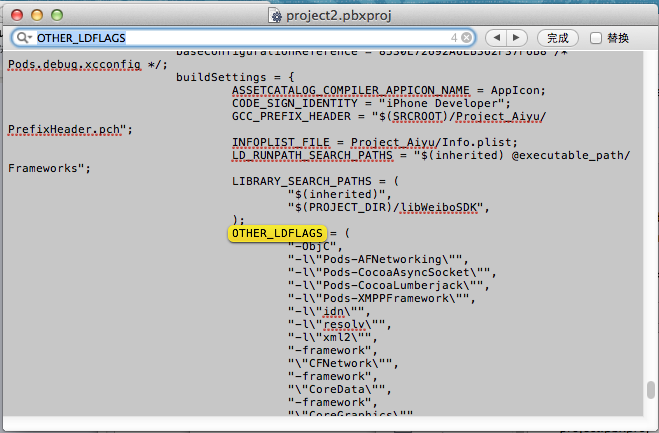Click inside the find text field

tap(250, 38)
